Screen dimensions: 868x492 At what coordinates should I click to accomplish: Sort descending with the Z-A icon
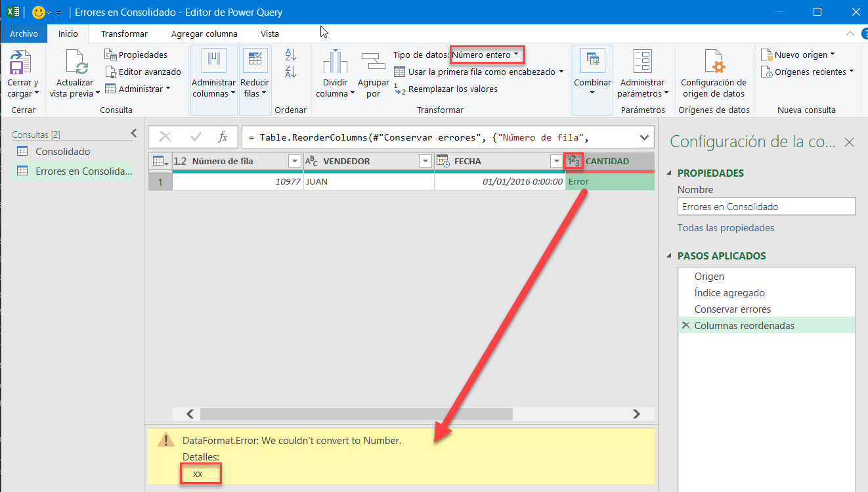pyautogui.click(x=291, y=71)
